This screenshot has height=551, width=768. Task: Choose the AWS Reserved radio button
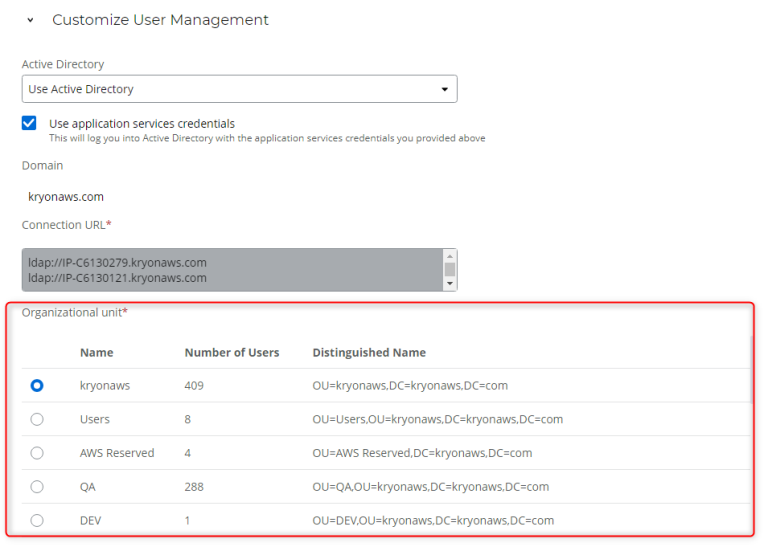click(x=37, y=453)
